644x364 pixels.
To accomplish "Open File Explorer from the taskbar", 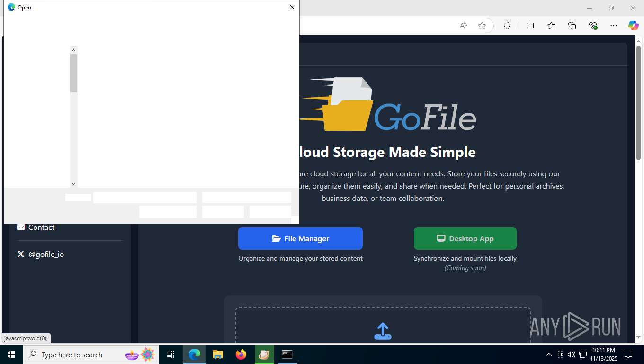I will pyautogui.click(x=217, y=355).
